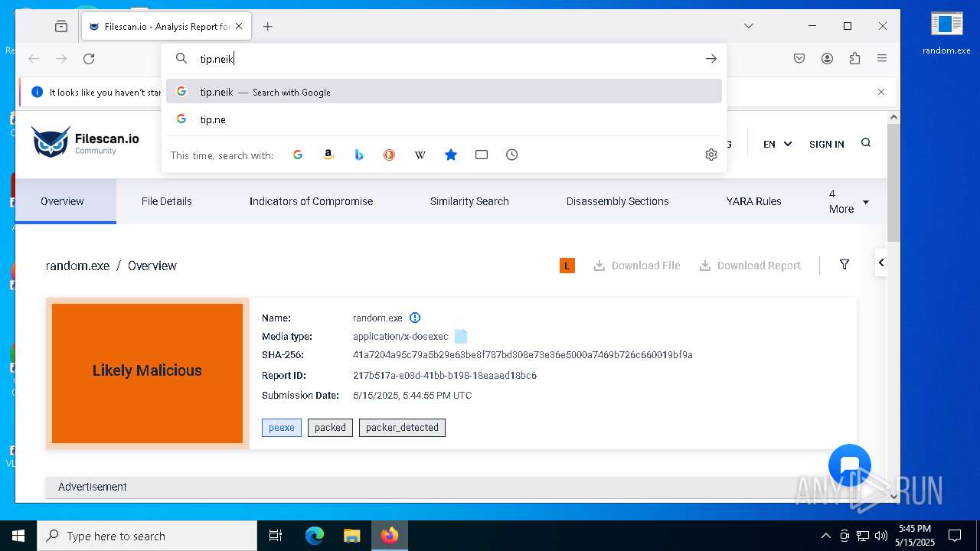
Task: Open the File Details tab
Action: (166, 201)
